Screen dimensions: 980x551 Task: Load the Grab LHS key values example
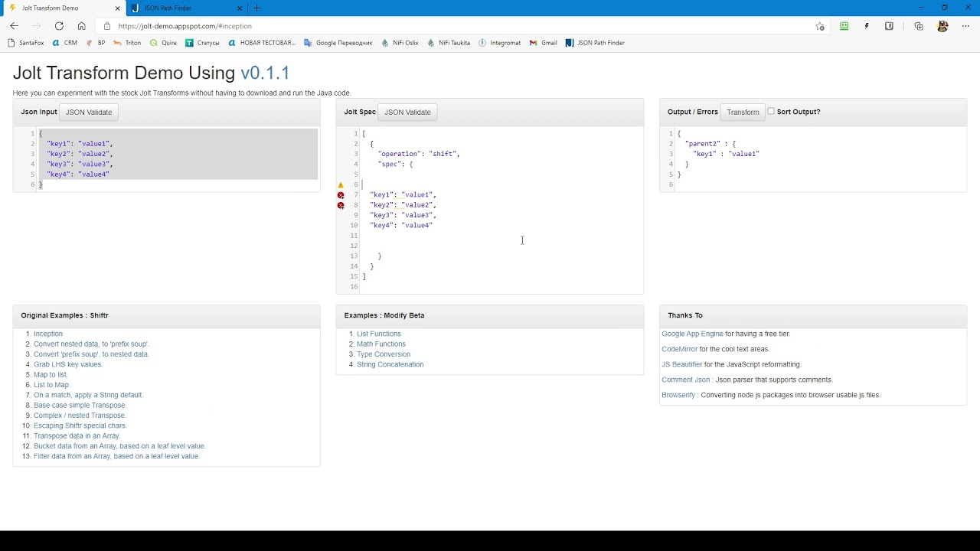coord(68,364)
